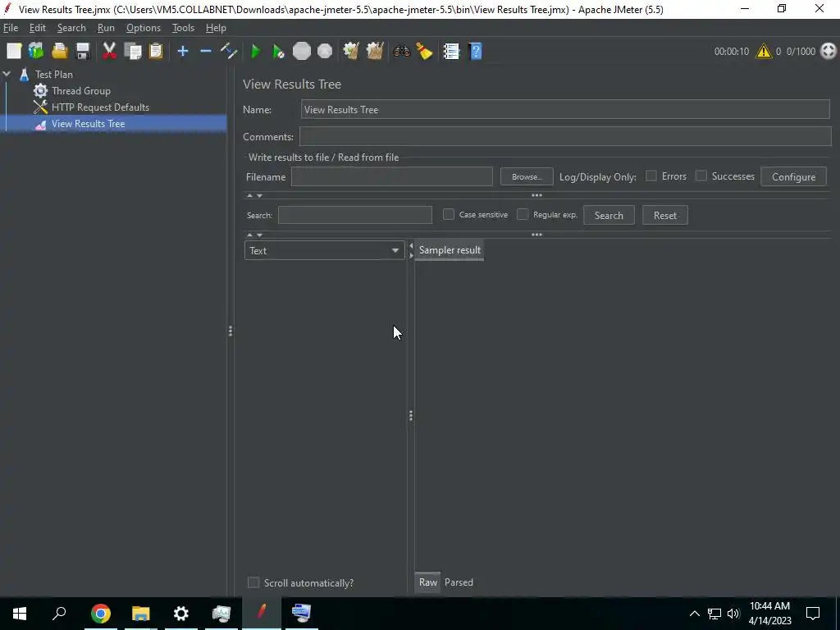Click the Open file folder icon
The width and height of the screenshot is (840, 630).
pyautogui.click(x=59, y=52)
